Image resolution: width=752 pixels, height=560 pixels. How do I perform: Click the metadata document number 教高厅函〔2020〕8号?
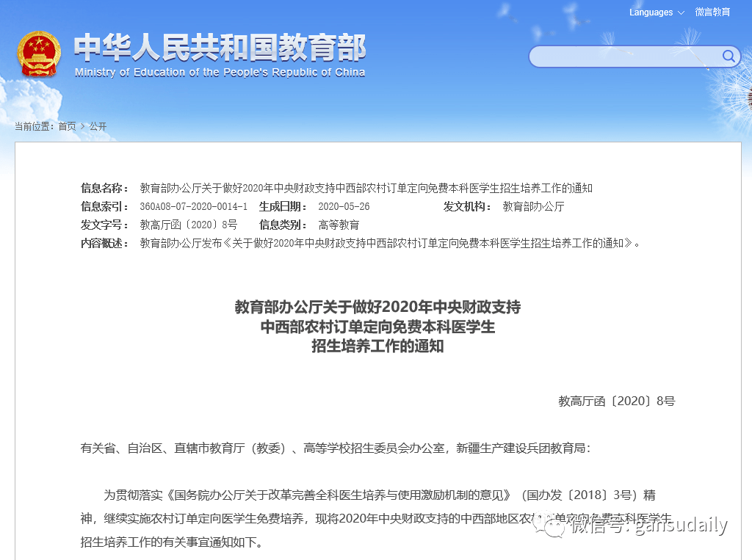pyautogui.click(x=189, y=225)
